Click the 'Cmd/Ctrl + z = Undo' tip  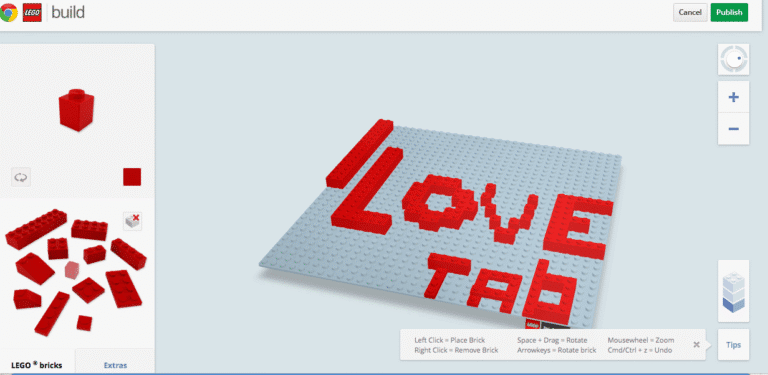(x=640, y=350)
